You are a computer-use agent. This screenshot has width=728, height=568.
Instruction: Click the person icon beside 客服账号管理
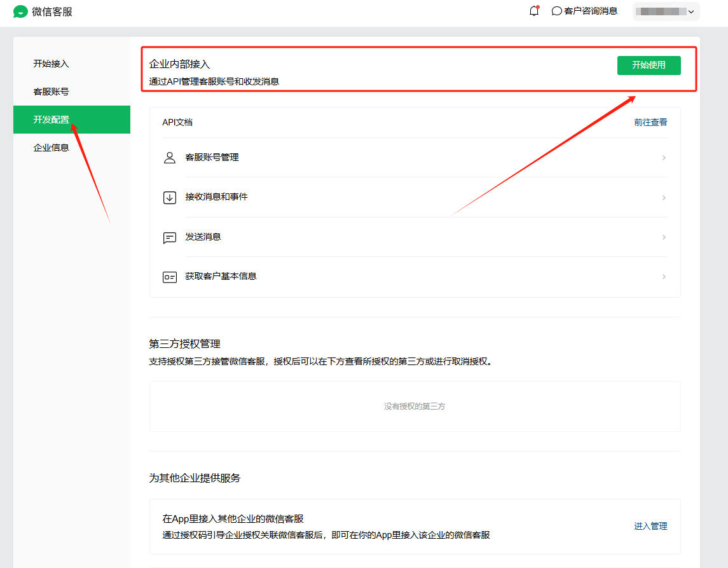[x=170, y=158]
